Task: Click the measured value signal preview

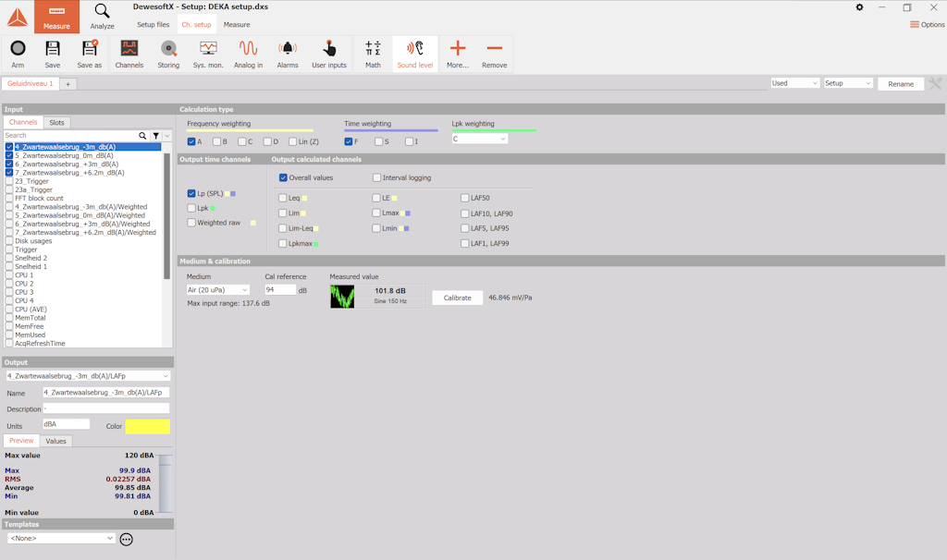Action: tap(342, 297)
